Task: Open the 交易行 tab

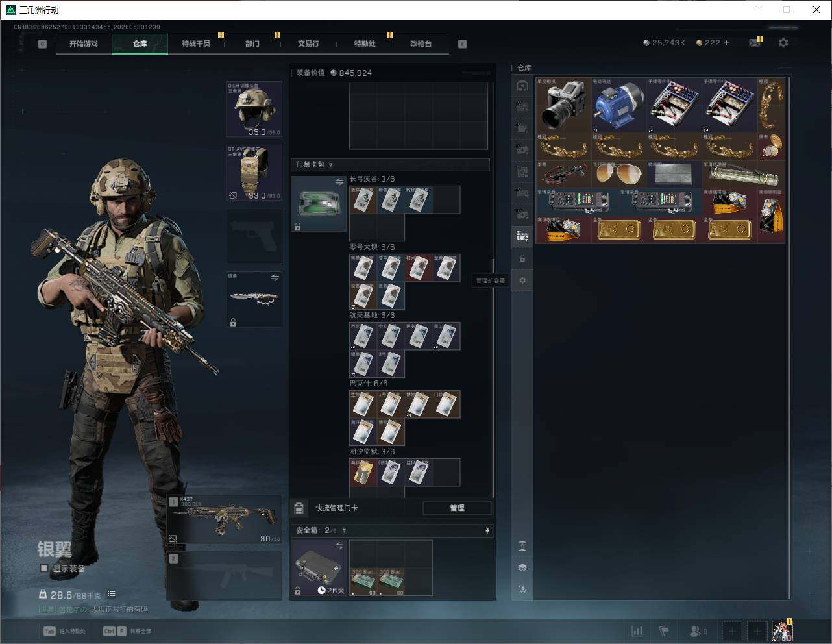Action: (x=308, y=43)
